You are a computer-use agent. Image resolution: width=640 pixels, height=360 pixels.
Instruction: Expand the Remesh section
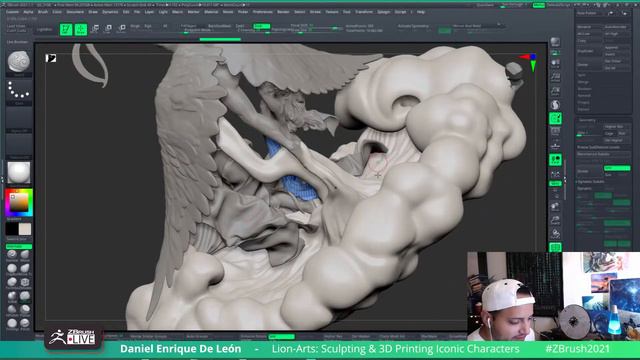pyautogui.click(x=584, y=96)
